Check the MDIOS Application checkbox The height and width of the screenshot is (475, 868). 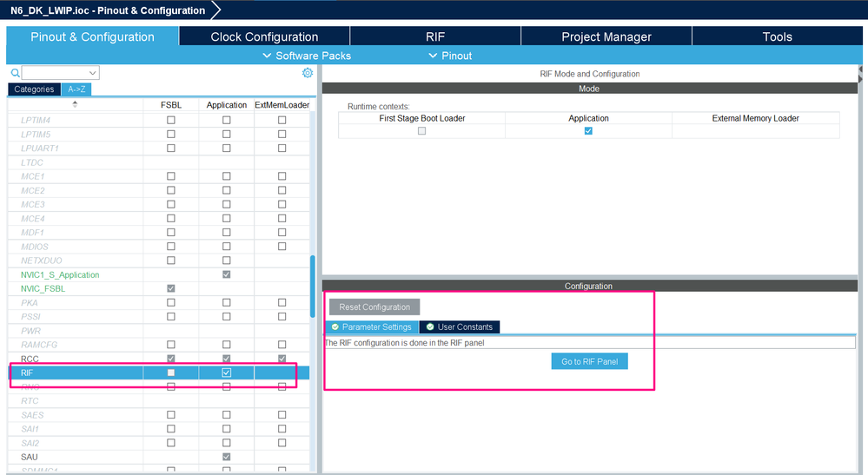pos(227,247)
